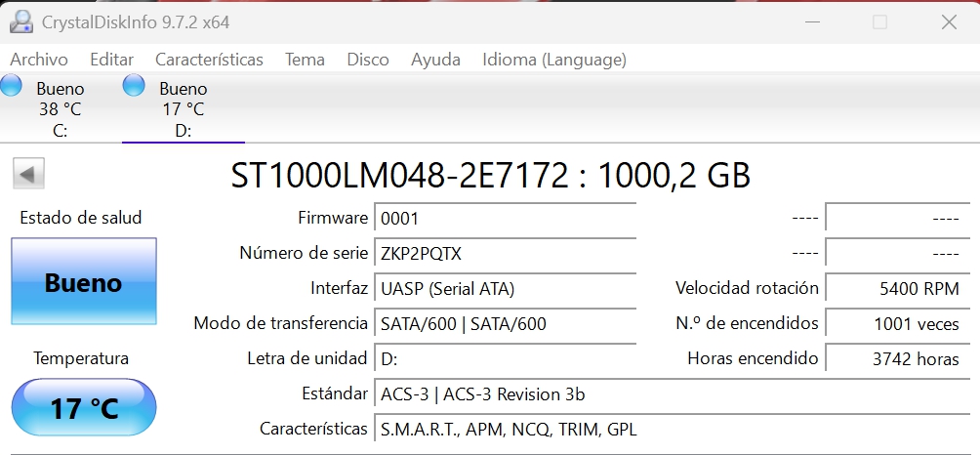
Task: Click the 17 °C temperature button
Action: (84, 407)
